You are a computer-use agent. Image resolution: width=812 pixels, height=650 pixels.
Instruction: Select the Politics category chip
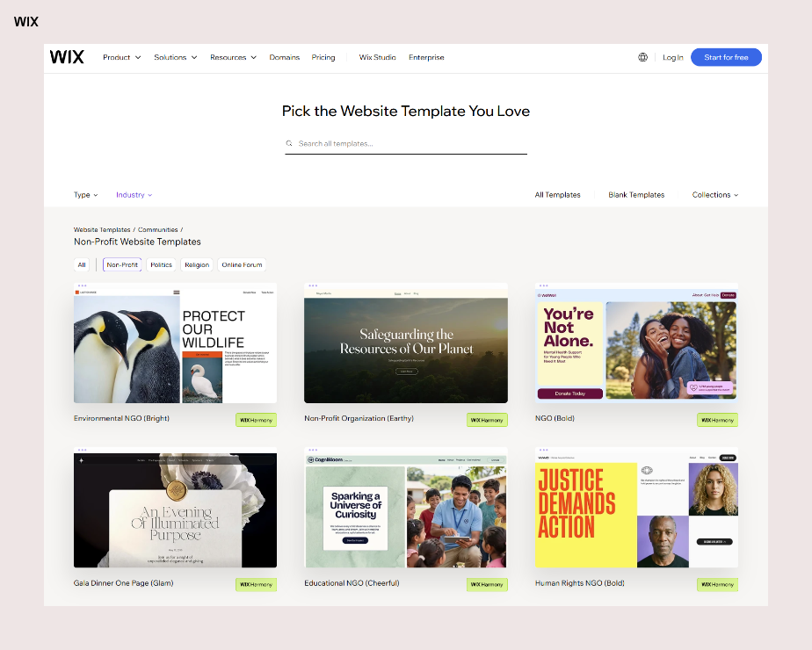click(161, 264)
